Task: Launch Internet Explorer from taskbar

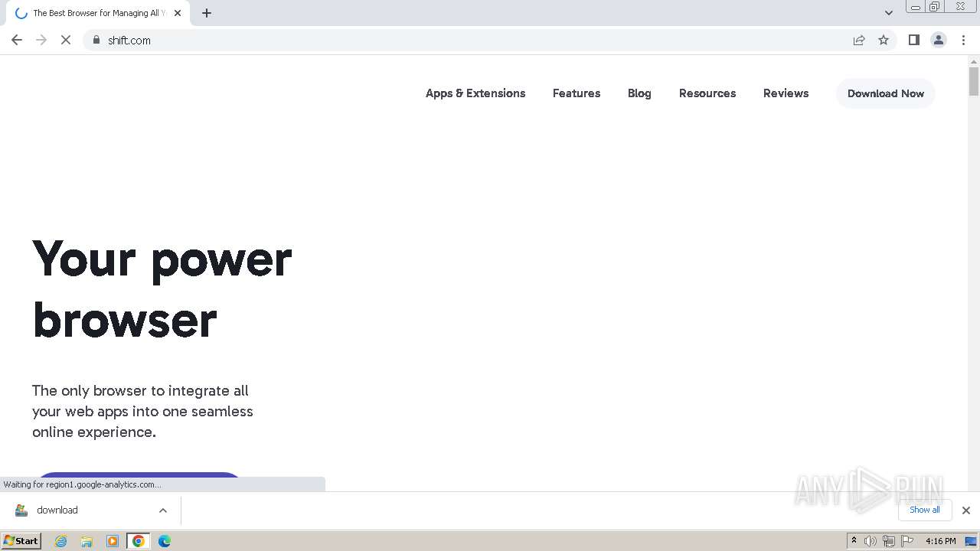Action: pos(61,541)
